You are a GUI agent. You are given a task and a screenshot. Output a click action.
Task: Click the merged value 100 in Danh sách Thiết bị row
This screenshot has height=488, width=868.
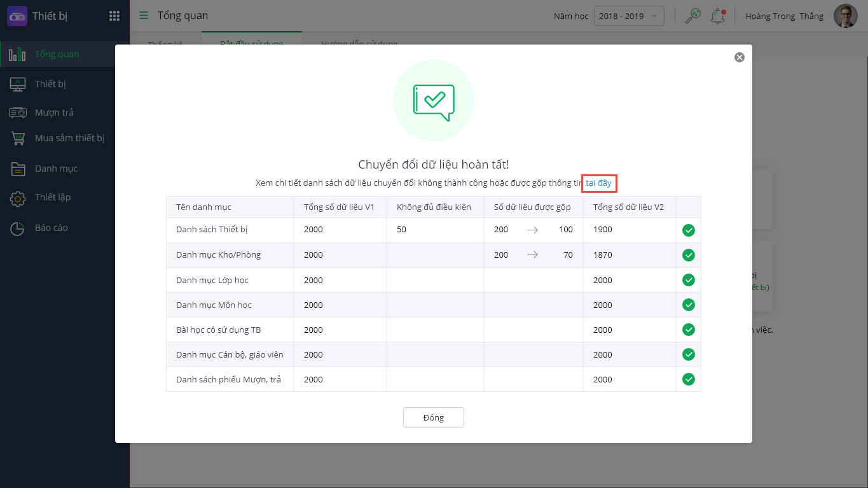point(566,230)
